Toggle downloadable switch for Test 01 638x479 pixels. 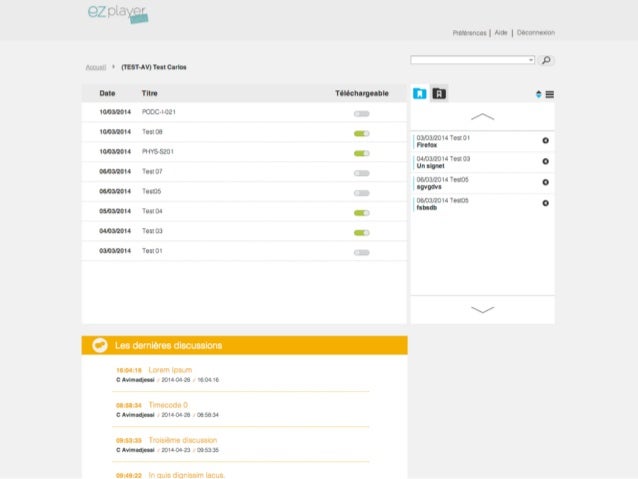[x=361, y=253]
